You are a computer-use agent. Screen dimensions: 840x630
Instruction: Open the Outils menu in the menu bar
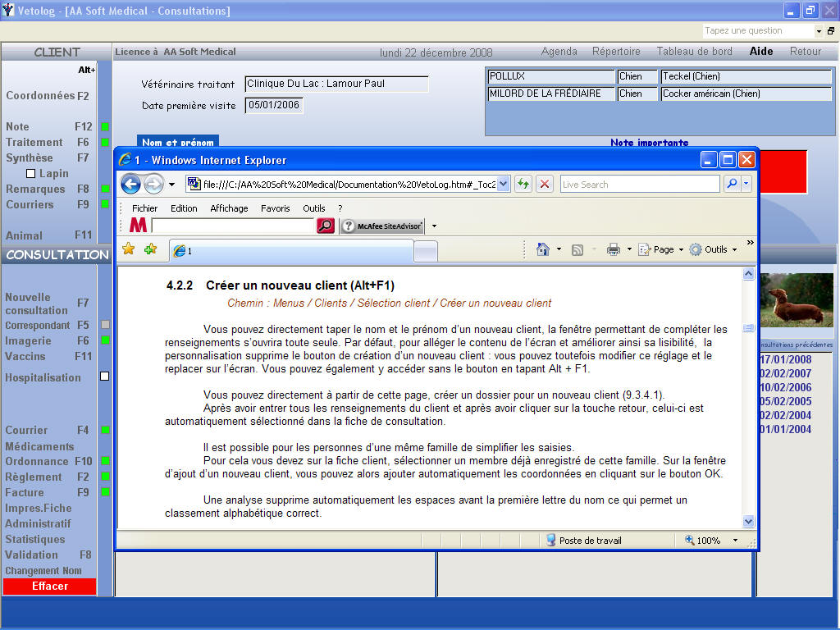314,208
